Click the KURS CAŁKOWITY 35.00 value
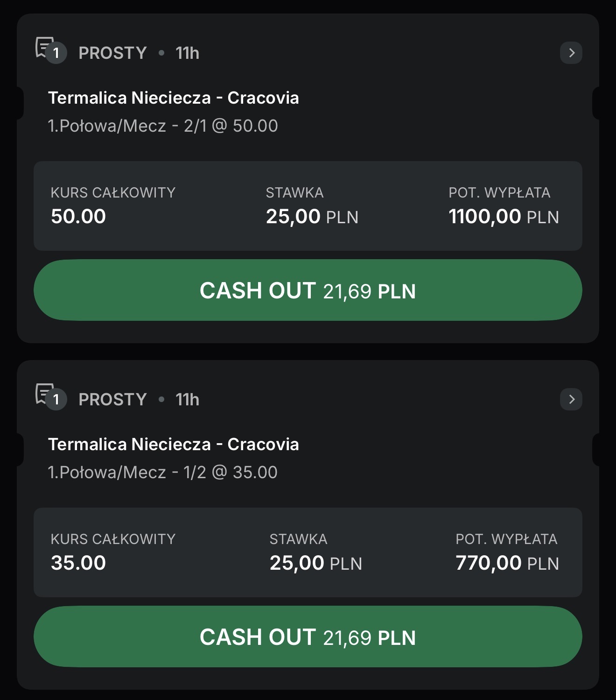This screenshot has width=616, height=700. pyautogui.click(x=78, y=563)
